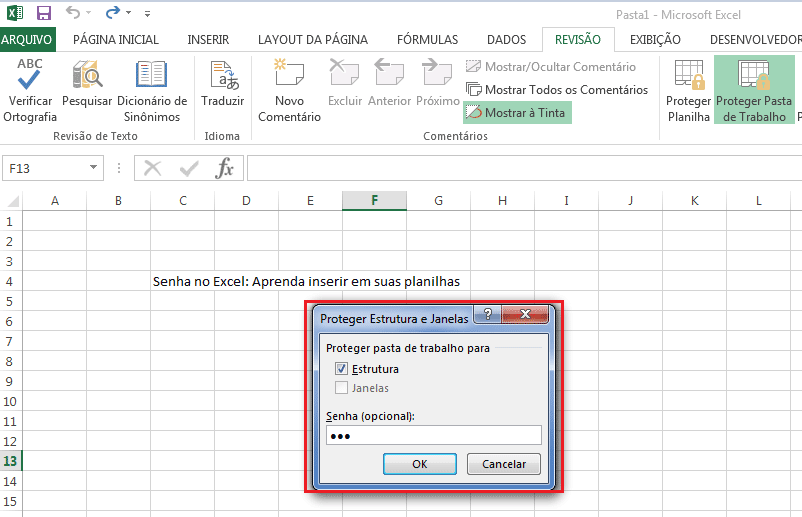Viewport: 802px width, 517px height.
Task: Click the Traduzir translate icon
Action: click(x=222, y=76)
